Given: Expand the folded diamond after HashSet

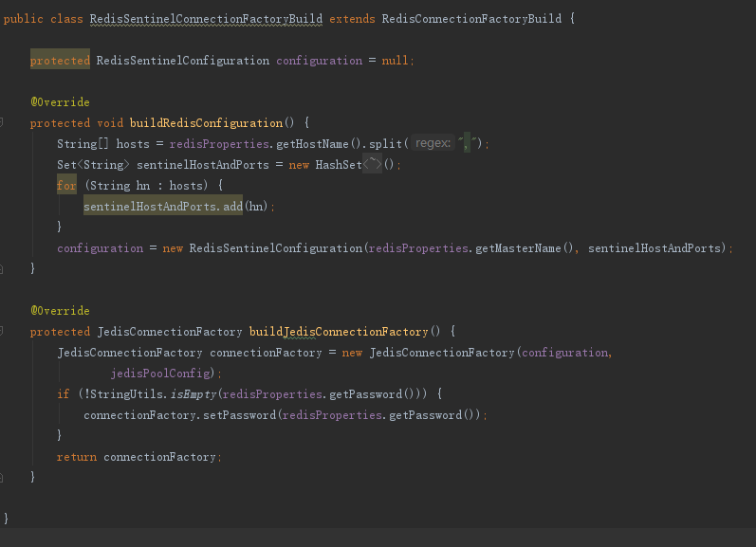Looking at the screenshot, I should point(372,164).
